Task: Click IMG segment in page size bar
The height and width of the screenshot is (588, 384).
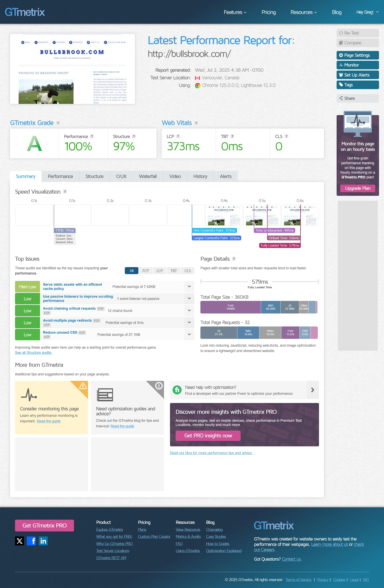Action: (271, 307)
